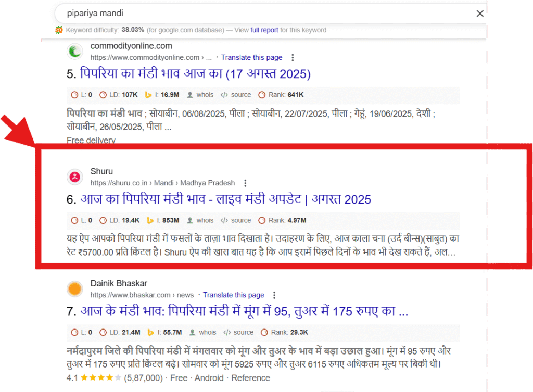Click the www.bhaskar.com › news URL breadcrumb
The image size is (533, 392).
142,295
